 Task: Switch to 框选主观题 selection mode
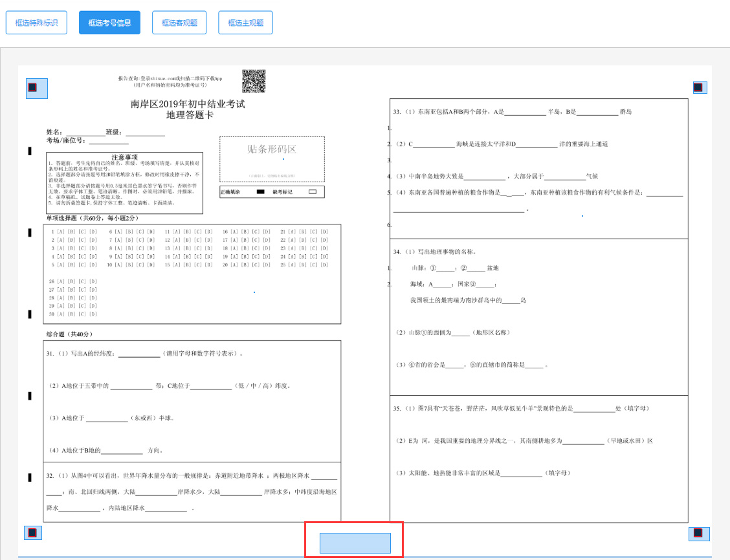coord(245,23)
